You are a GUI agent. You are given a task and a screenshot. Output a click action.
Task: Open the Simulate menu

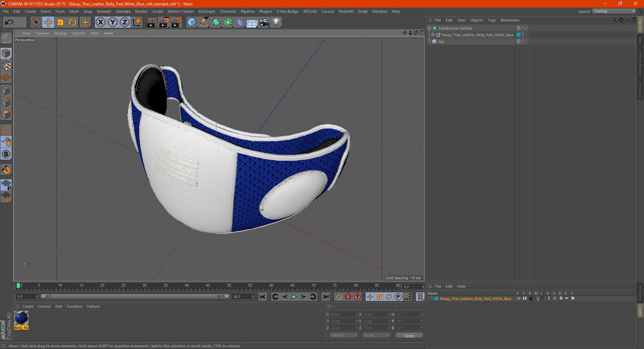(x=123, y=11)
